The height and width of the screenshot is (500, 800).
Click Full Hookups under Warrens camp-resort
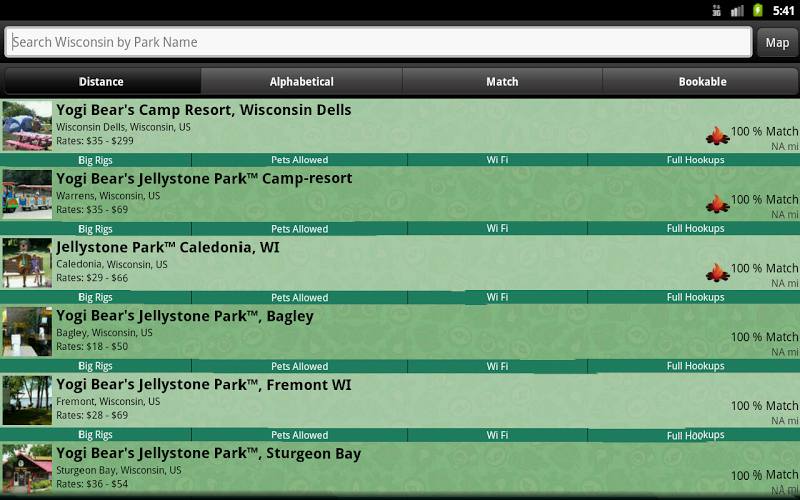pos(695,229)
